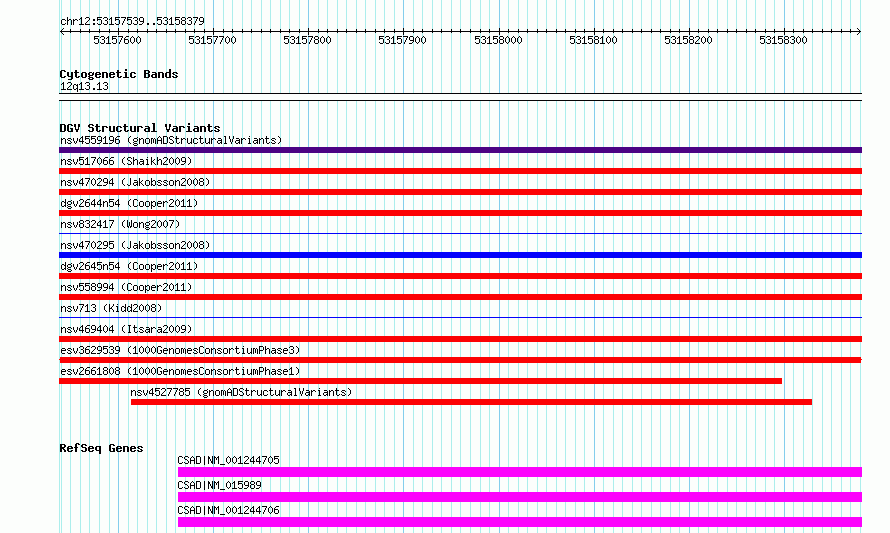Select the nsv558994 (Cooper2011) label
Image resolution: width=890 pixels, height=533 pixels.
(x=126, y=287)
